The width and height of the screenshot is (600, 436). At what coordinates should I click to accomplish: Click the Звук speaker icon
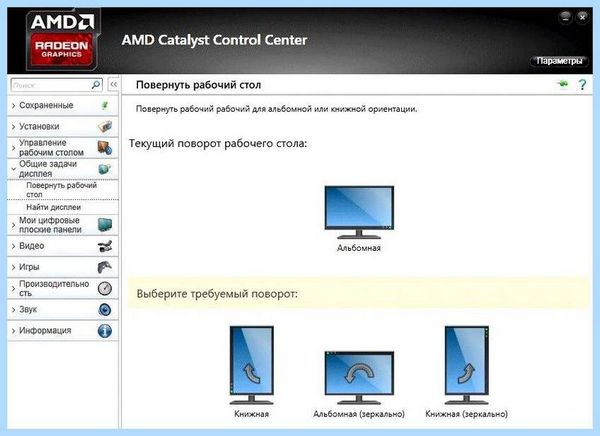coord(105,309)
